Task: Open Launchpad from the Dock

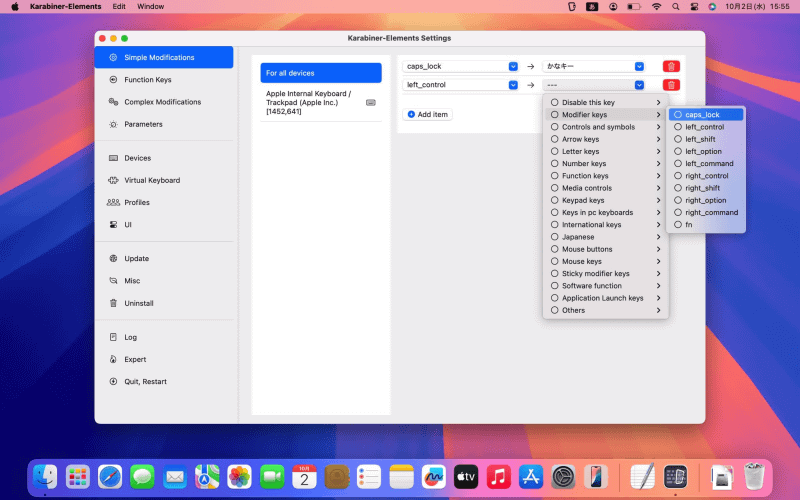Action: [x=78, y=477]
